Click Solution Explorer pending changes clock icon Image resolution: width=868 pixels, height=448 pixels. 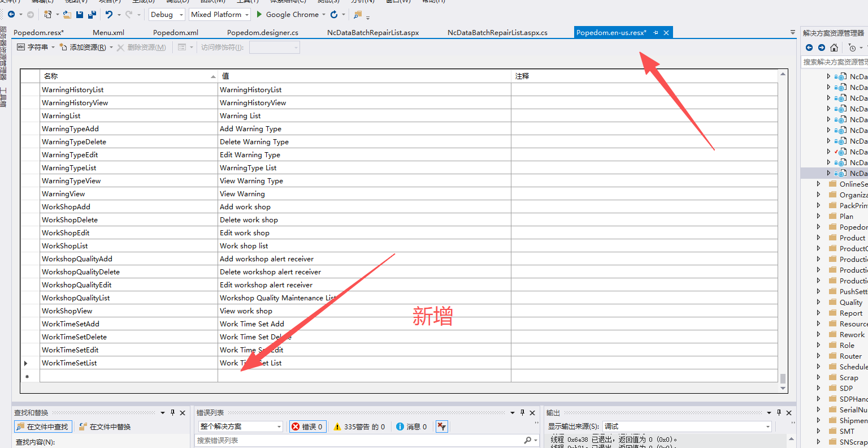click(852, 48)
